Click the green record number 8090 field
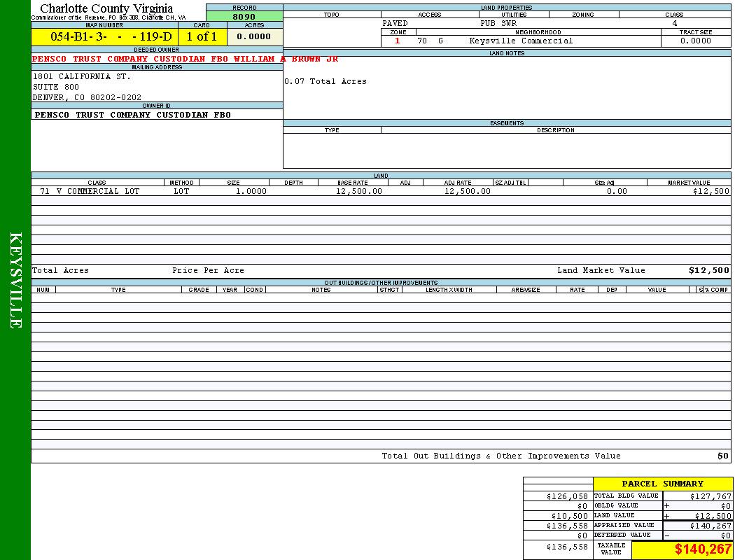The width and height of the screenshot is (735, 560). point(244,16)
